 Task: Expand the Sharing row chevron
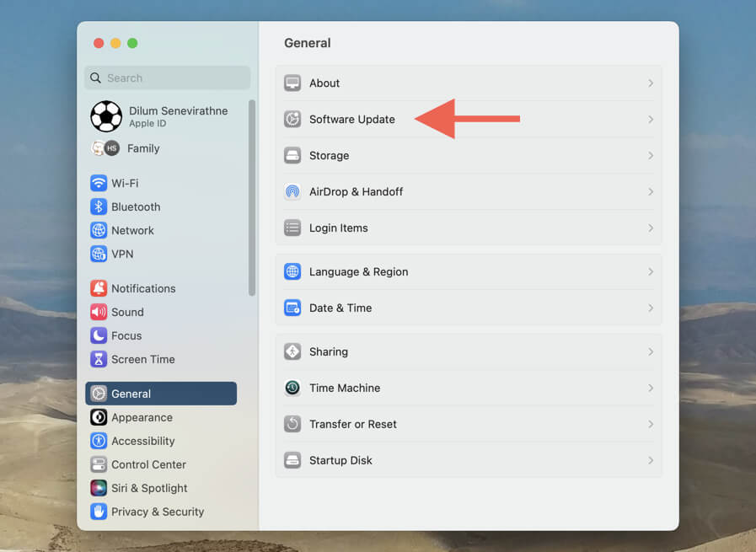651,351
